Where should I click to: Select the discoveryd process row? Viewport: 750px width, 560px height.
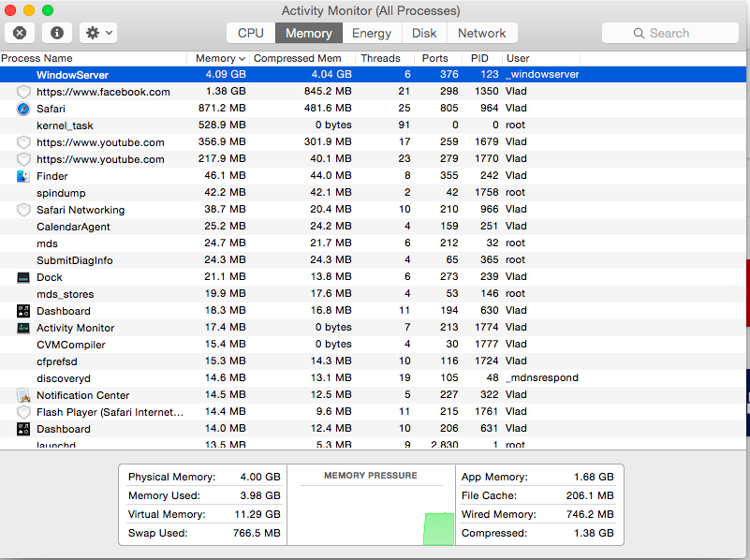pos(373,378)
